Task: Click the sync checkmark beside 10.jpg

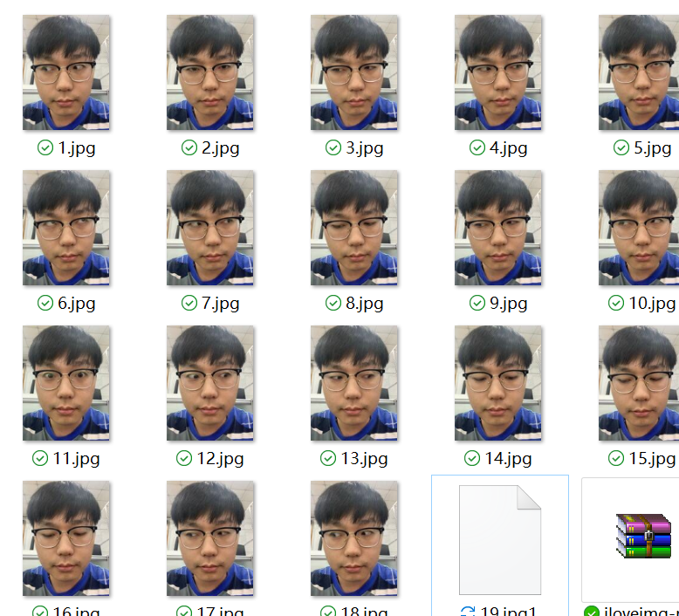Action: [616, 303]
